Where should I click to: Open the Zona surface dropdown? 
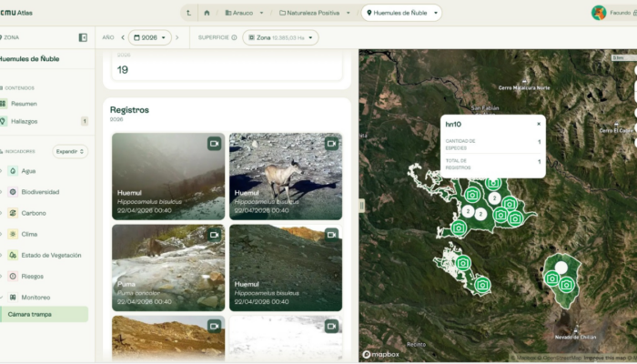click(280, 38)
